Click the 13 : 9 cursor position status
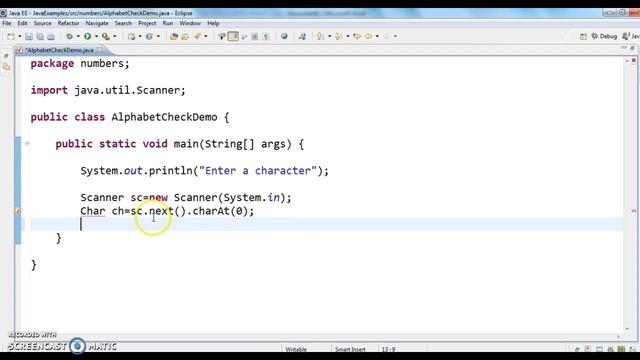This screenshot has width=640, height=360. click(389, 349)
